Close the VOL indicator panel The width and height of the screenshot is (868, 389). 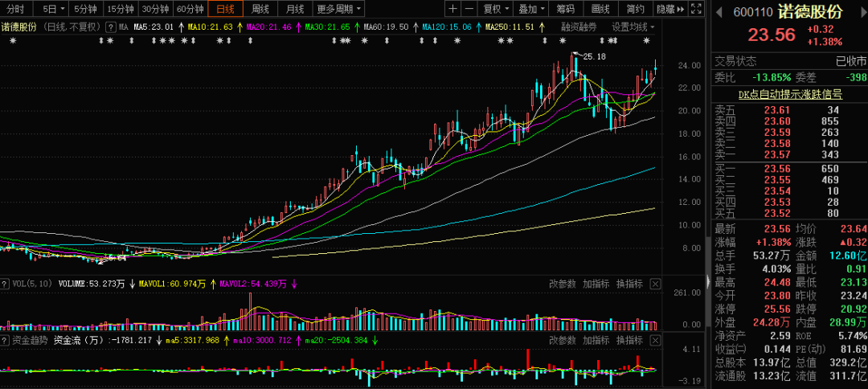coord(655,284)
